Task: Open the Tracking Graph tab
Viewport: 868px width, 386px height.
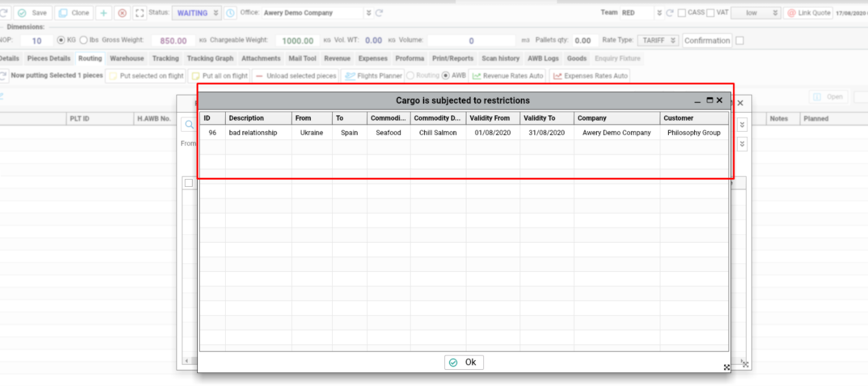Action: (210, 58)
